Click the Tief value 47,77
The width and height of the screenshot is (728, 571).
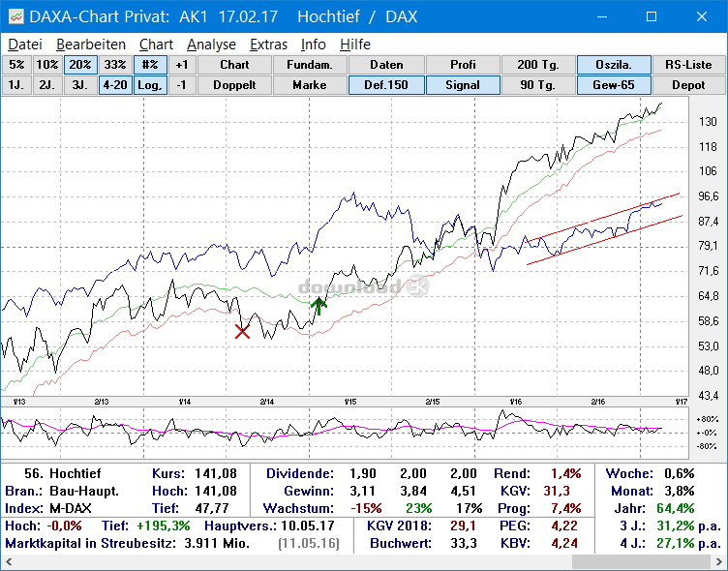[x=212, y=508]
